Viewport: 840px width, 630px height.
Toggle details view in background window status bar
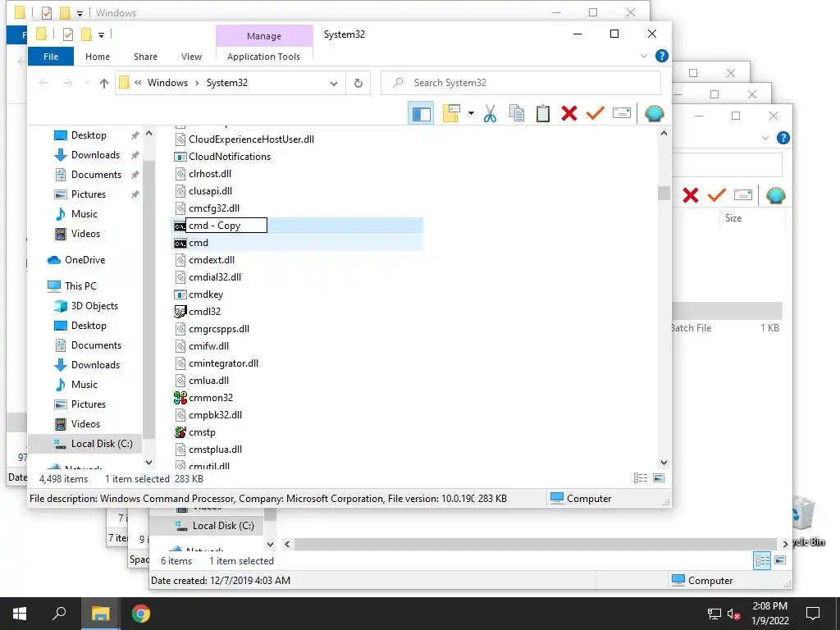click(x=762, y=560)
